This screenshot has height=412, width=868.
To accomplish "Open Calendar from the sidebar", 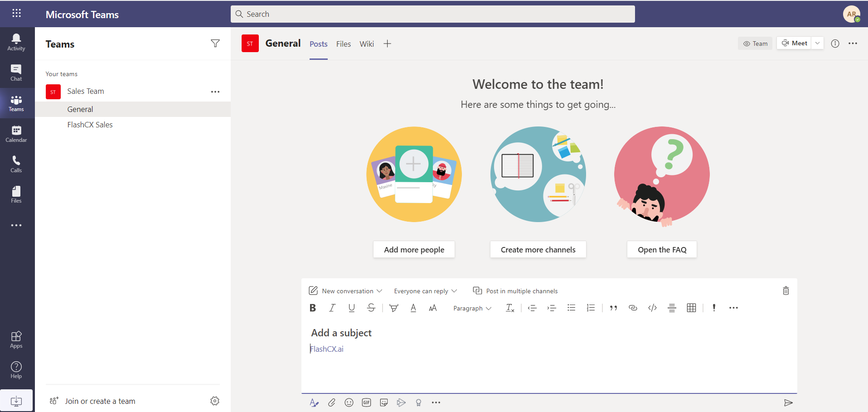I will [16, 134].
